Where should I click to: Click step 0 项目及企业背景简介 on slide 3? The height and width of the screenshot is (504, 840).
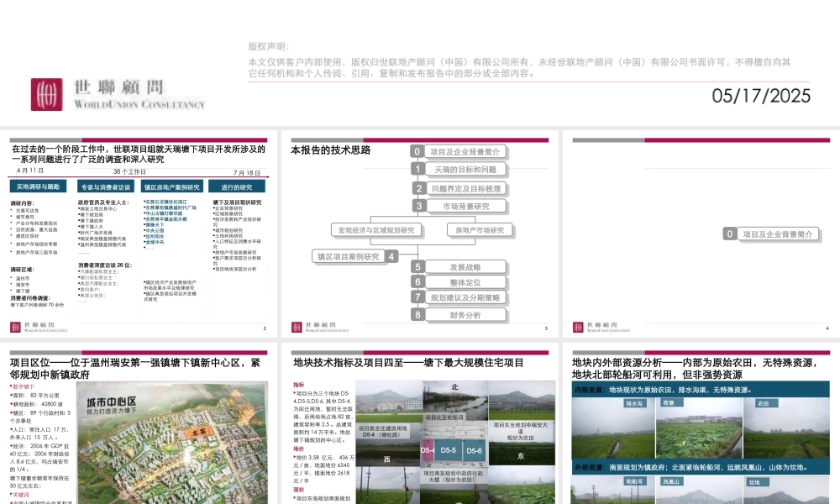coord(459,152)
